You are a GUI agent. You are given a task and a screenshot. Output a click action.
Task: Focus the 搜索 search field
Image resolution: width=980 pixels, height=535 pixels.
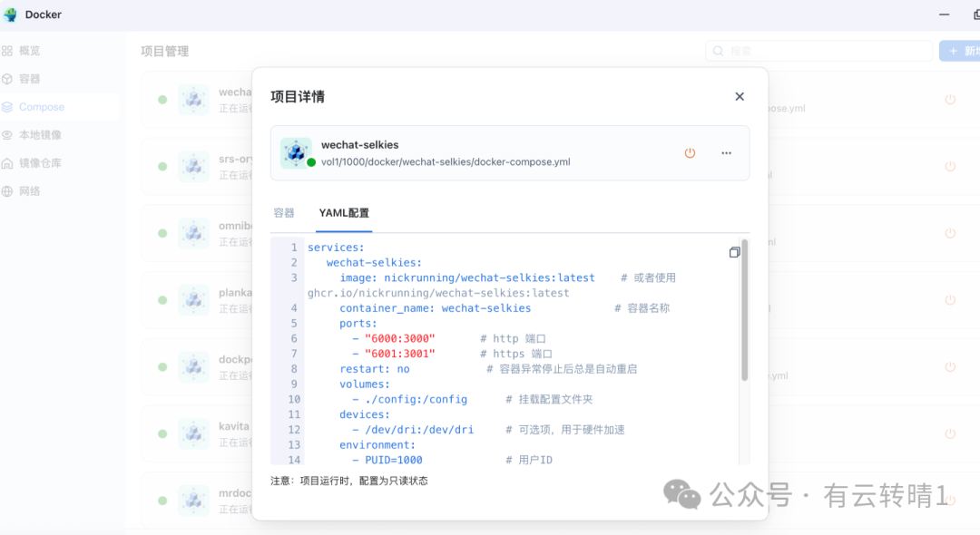coord(818,51)
